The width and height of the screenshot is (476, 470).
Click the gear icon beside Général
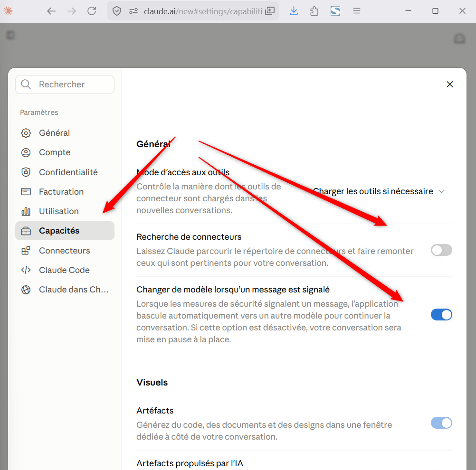click(x=26, y=133)
